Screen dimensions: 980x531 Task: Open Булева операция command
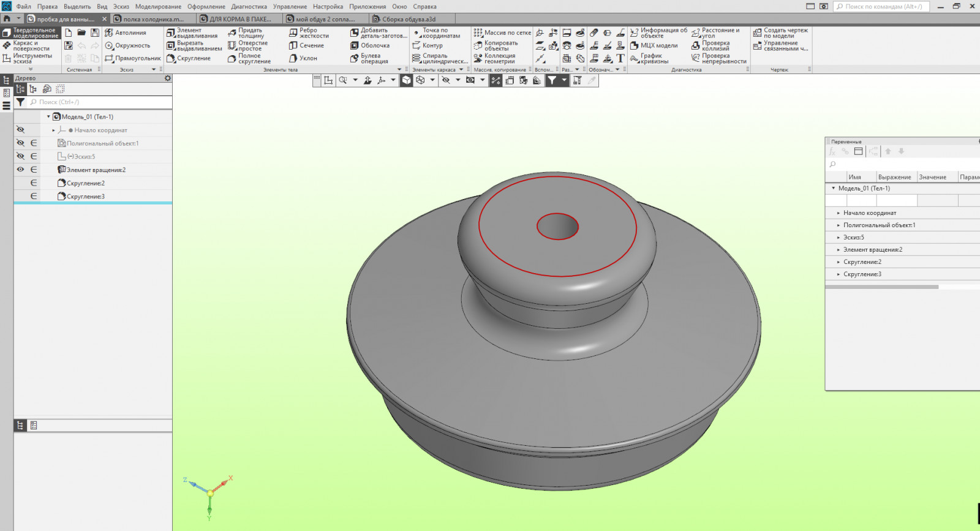tap(369, 58)
